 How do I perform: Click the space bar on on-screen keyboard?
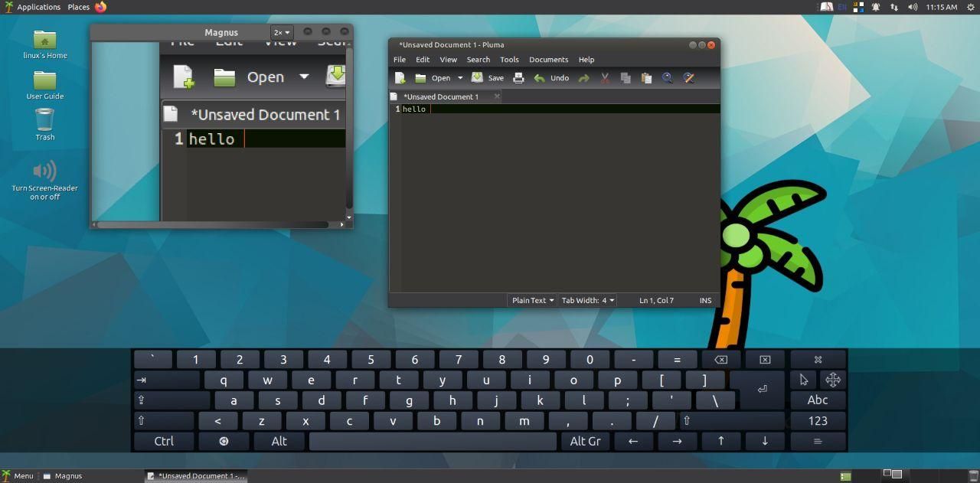tap(433, 441)
